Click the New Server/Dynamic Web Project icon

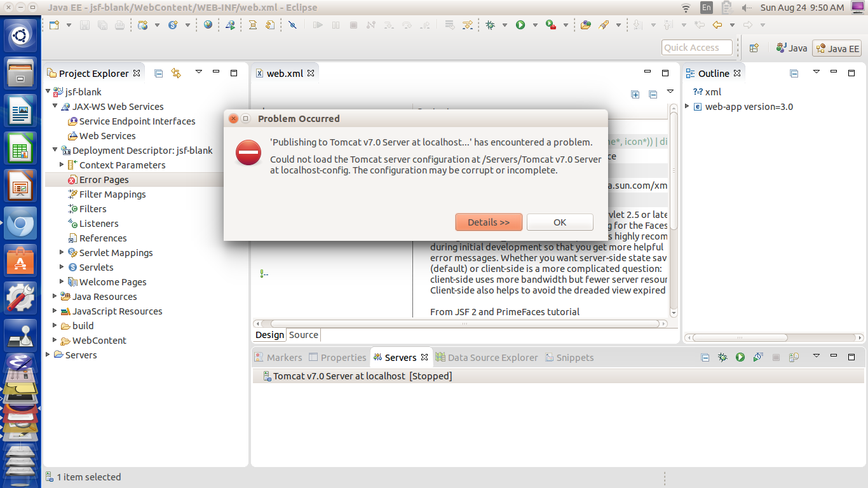[143, 25]
